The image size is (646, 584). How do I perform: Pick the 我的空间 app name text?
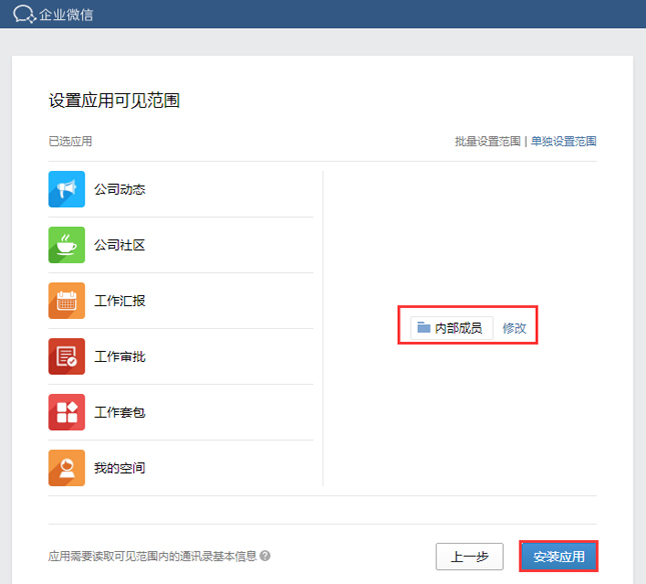119,468
